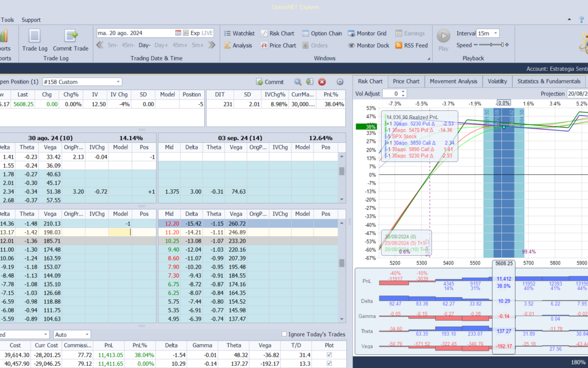The width and height of the screenshot is (588, 368).
Task: Click the magnifier search icon
Action: 298,82
